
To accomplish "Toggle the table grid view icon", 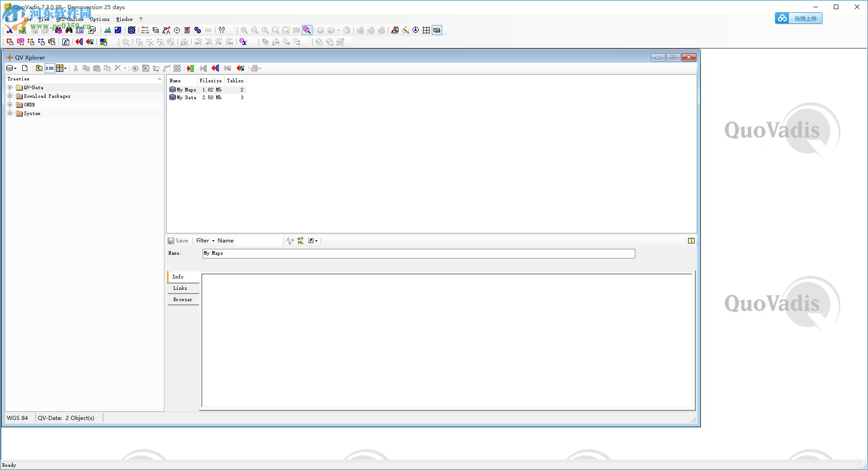I will pyautogui.click(x=426, y=30).
